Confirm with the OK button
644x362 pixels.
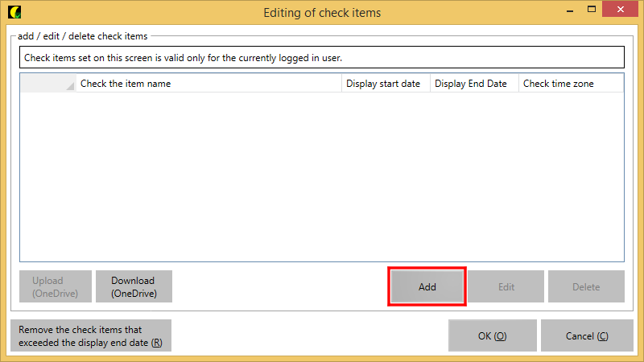[x=492, y=335]
